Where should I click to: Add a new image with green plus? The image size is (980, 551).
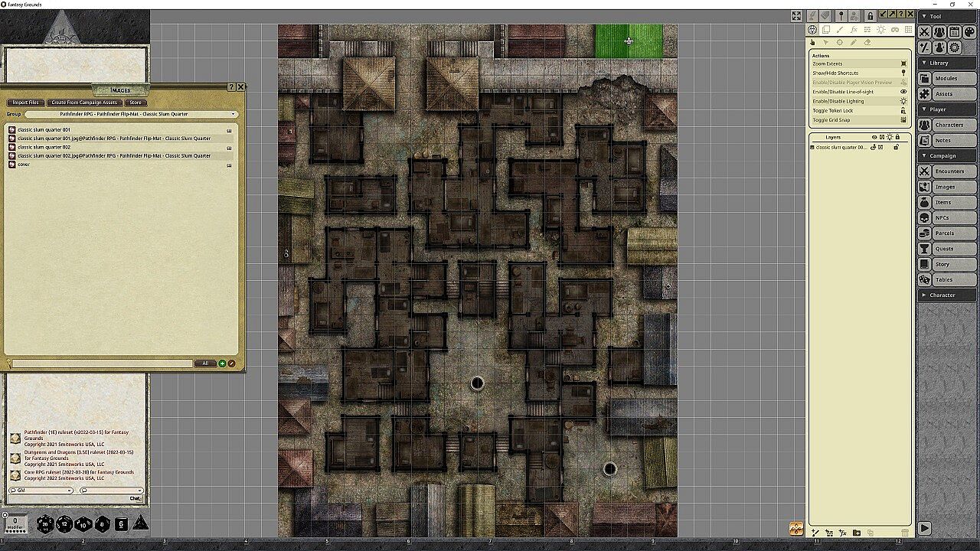coord(222,364)
